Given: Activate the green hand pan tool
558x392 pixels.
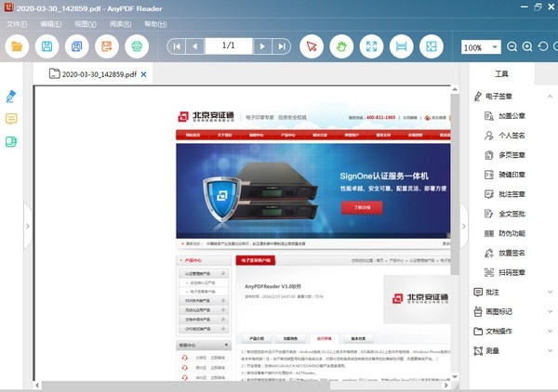Looking at the screenshot, I should tap(341, 46).
